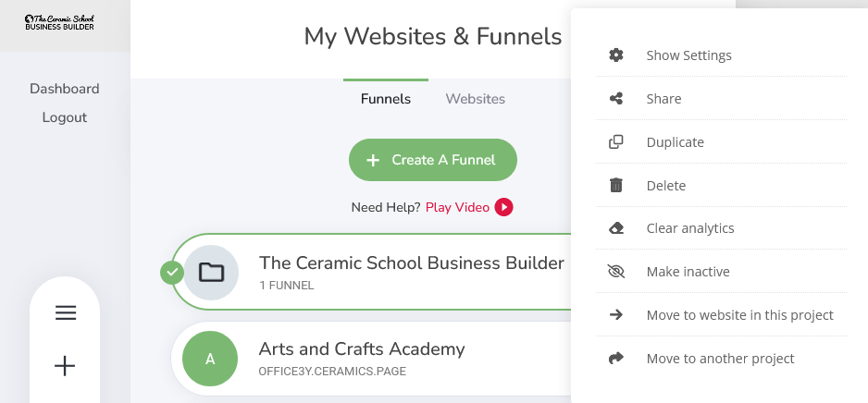Click the Share nodes icon
The width and height of the screenshot is (868, 403).
(615, 98)
